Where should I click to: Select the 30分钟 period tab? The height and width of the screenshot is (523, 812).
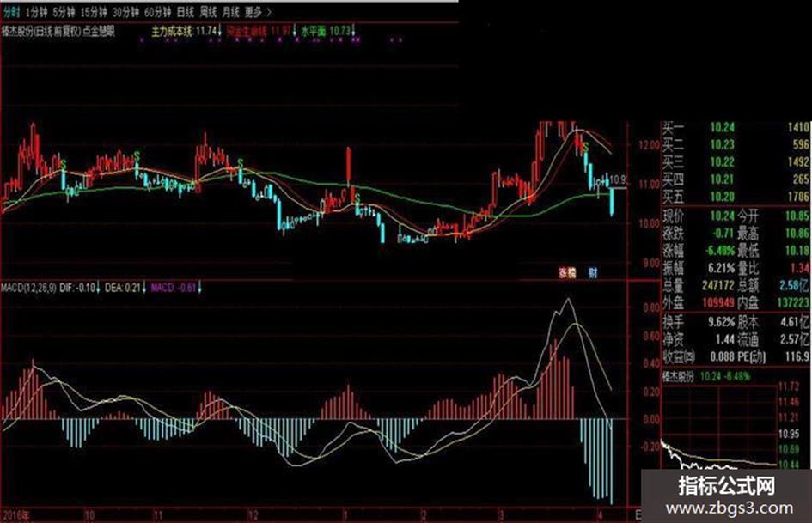tap(125, 11)
